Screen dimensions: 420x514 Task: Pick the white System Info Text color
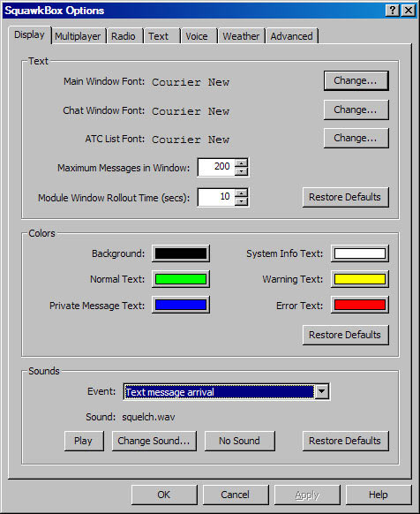(x=360, y=253)
